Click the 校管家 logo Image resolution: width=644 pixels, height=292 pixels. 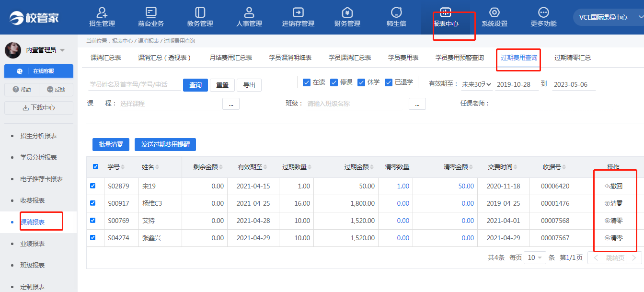[34, 18]
